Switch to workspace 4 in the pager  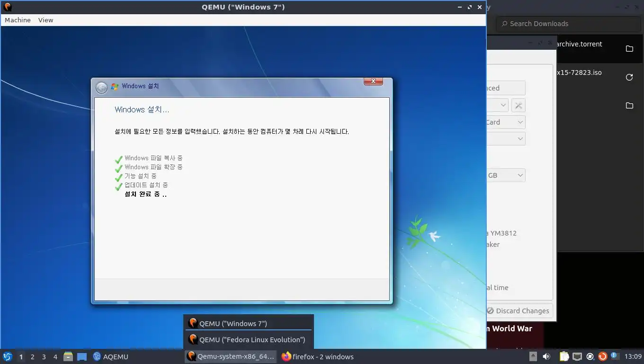55,357
